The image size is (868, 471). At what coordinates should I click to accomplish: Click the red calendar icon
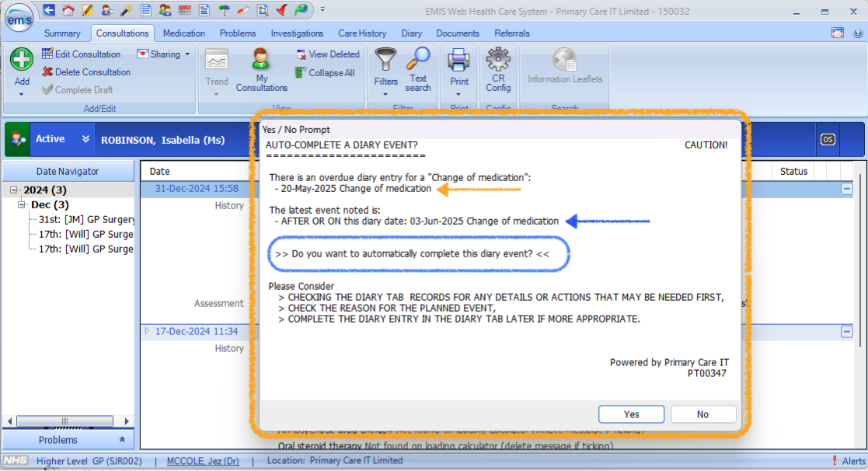[x=185, y=10]
